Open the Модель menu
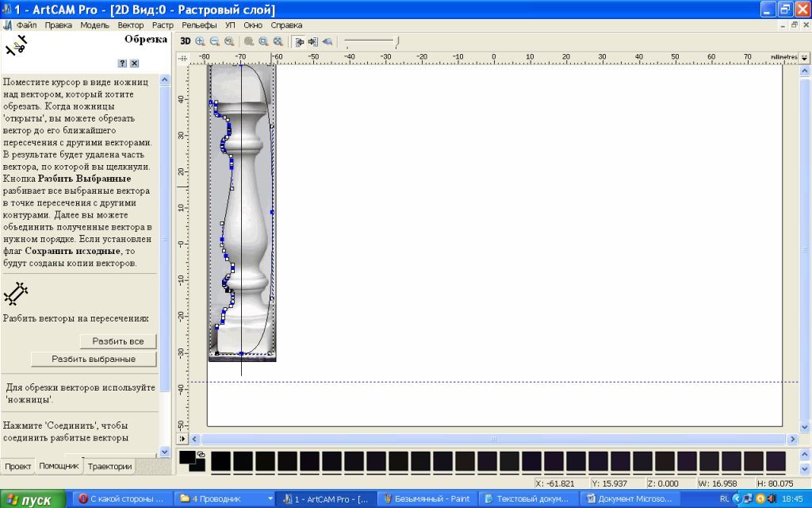Image resolution: width=812 pixels, height=508 pixels. pyautogui.click(x=95, y=25)
